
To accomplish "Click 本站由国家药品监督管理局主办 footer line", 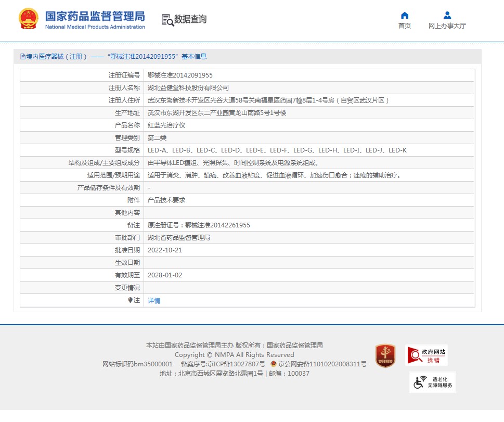I will pyautogui.click(x=235, y=346).
